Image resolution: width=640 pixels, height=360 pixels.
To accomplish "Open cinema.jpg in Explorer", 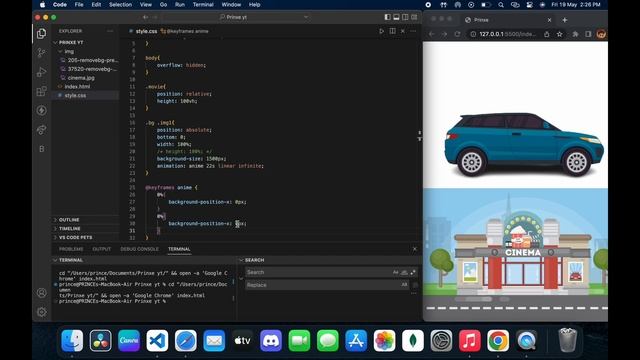I will 81,78.
